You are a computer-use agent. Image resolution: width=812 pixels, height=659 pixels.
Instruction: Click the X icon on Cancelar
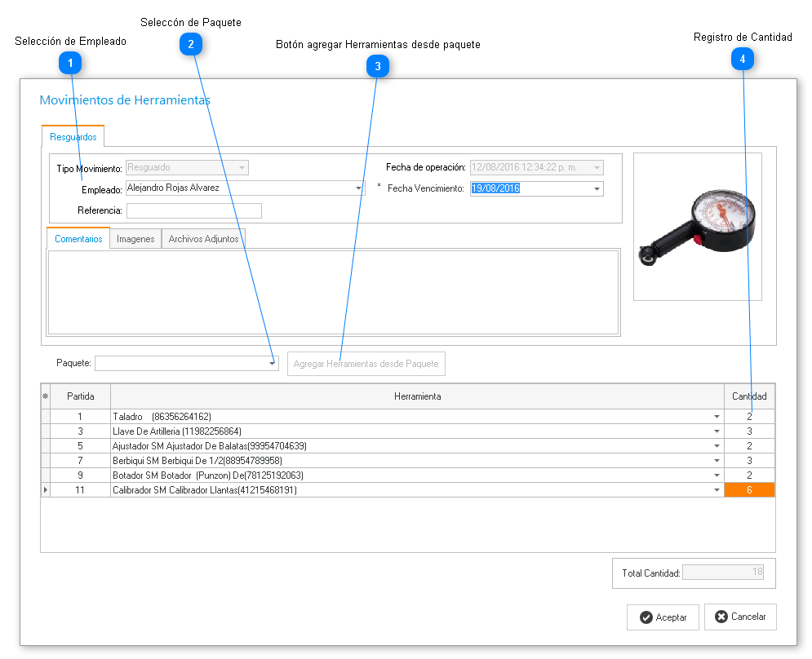point(721,617)
